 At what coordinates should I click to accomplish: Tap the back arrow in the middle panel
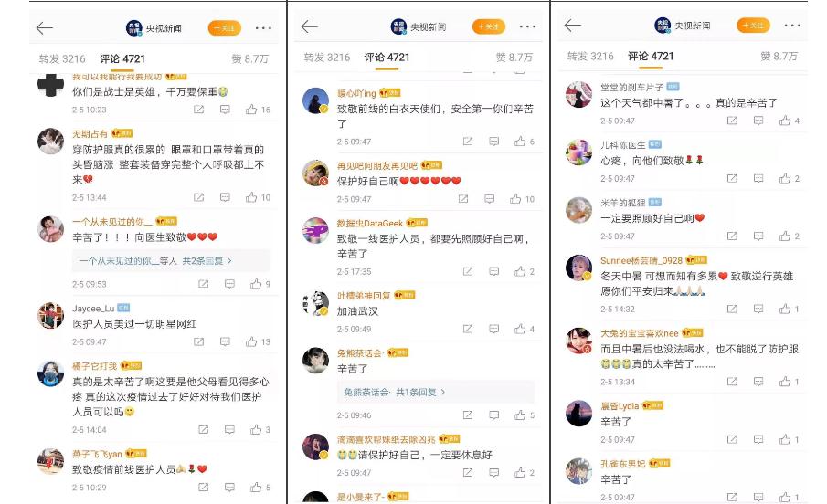tap(309, 26)
